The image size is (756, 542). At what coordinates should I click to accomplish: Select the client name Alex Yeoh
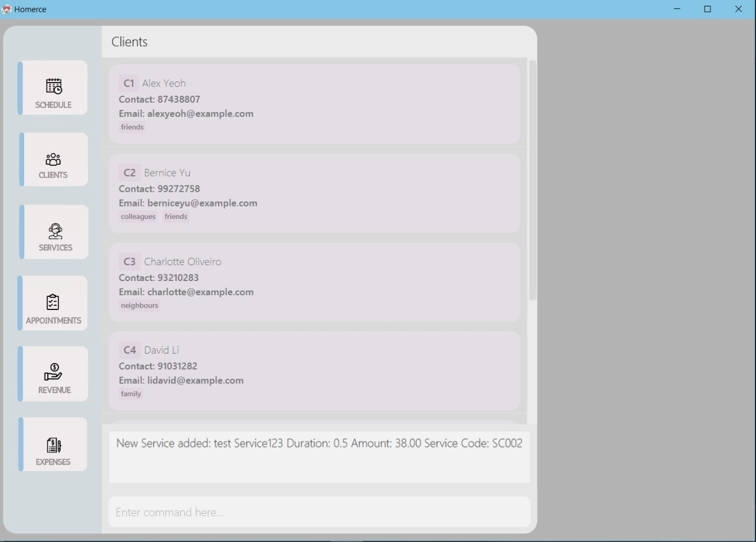(164, 83)
